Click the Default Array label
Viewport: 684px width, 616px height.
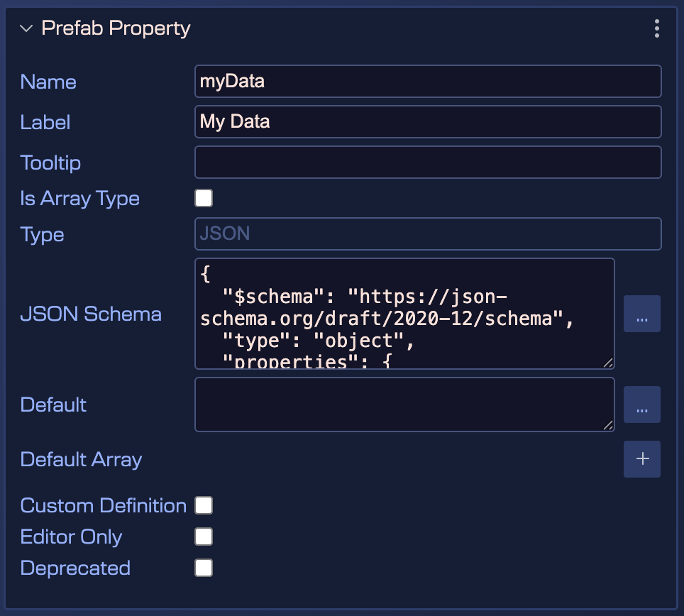[x=80, y=459]
